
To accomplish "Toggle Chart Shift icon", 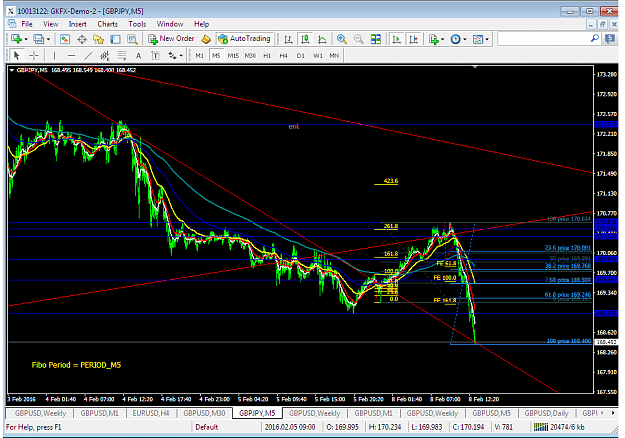I will coord(414,39).
